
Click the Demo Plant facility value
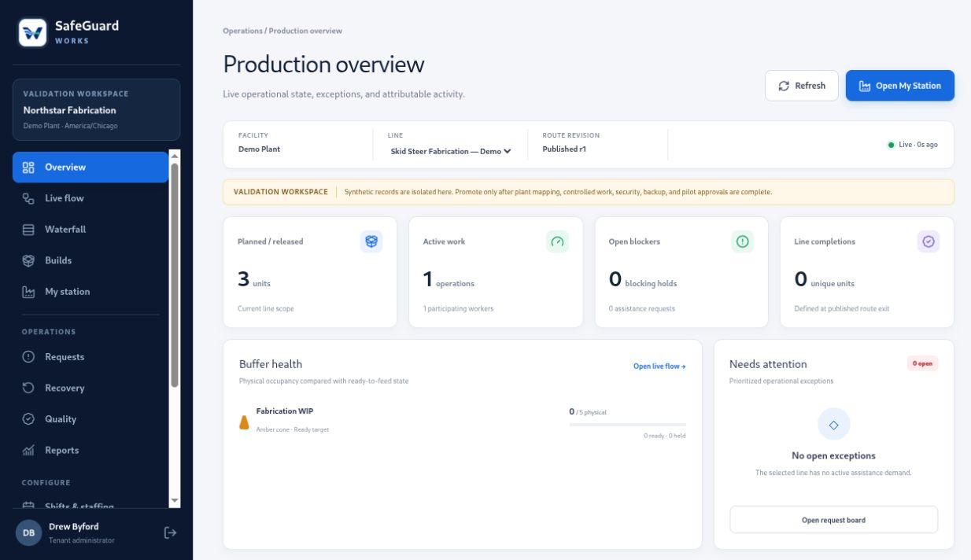click(x=259, y=149)
